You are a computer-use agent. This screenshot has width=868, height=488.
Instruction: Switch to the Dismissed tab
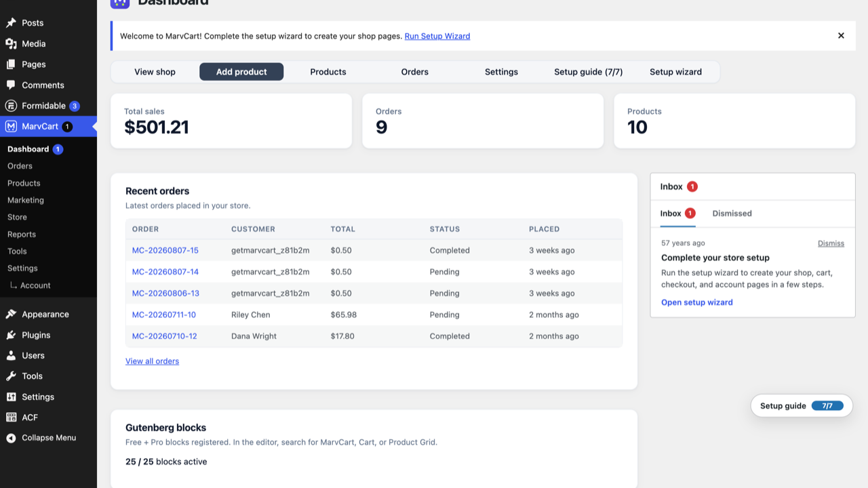(732, 213)
